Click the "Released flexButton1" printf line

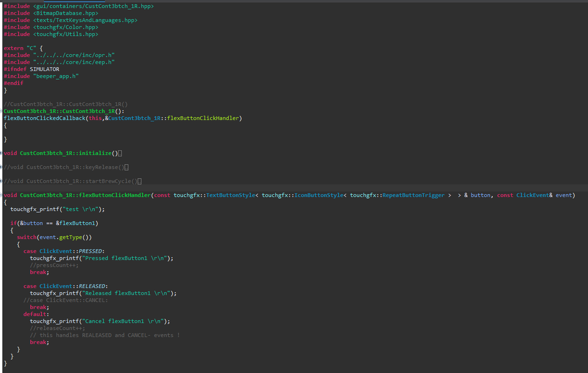[x=103, y=293]
